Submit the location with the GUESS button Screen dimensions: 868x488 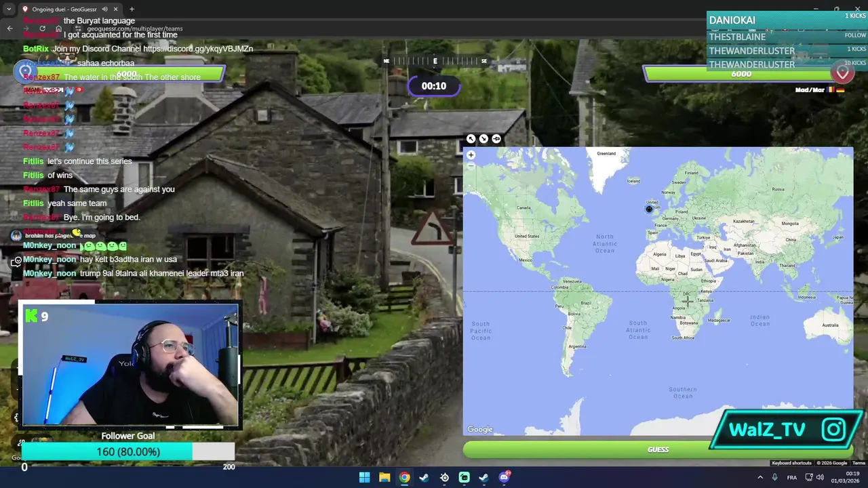click(x=658, y=449)
